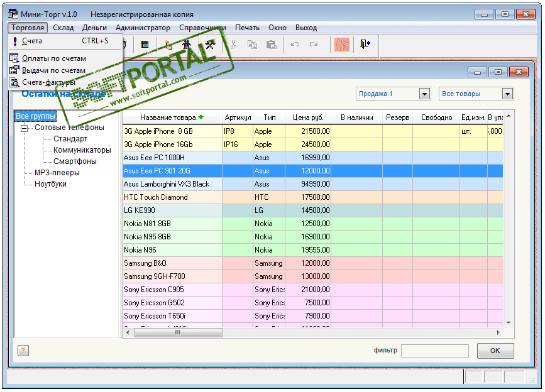Select the Nokia N81 8GB row
Viewport: 545px width, 392px height.
click(x=313, y=224)
